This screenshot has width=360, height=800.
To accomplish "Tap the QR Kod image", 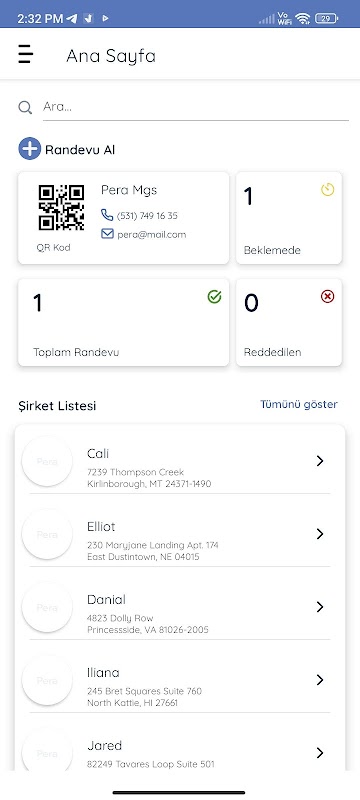I will coord(62,208).
